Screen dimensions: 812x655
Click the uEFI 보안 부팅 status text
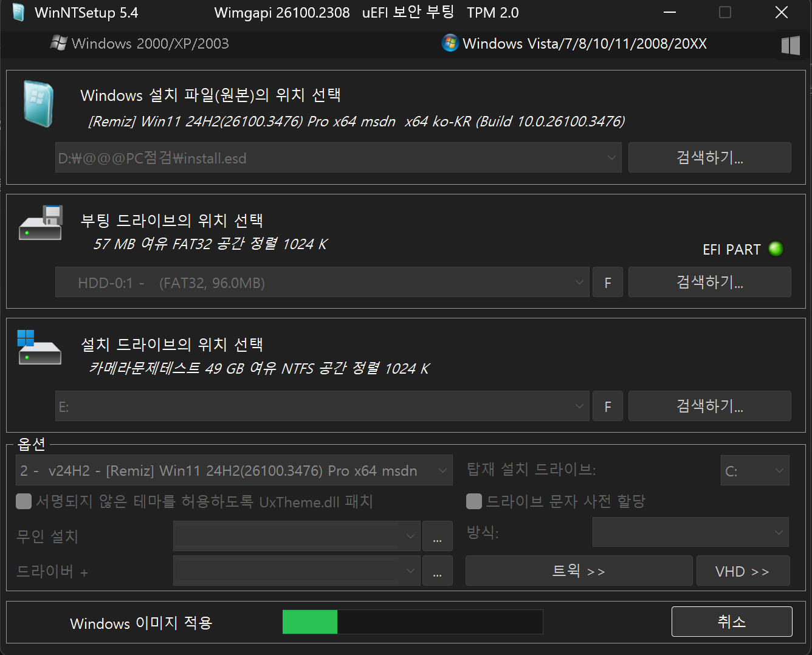408,13
